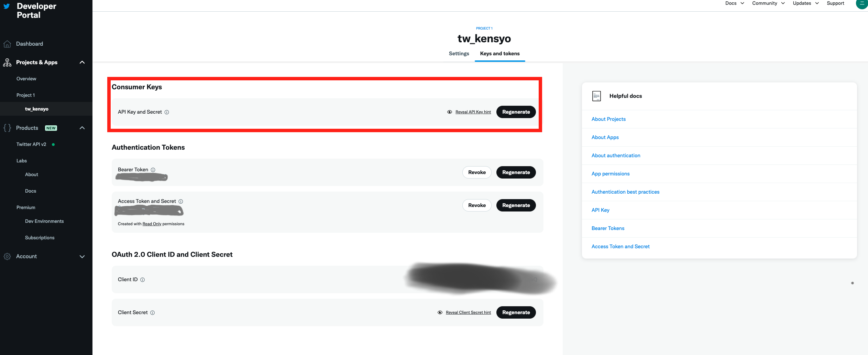868x355 pixels.
Task: Click eye icon beside Reveal API Key hint
Action: click(450, 112)
